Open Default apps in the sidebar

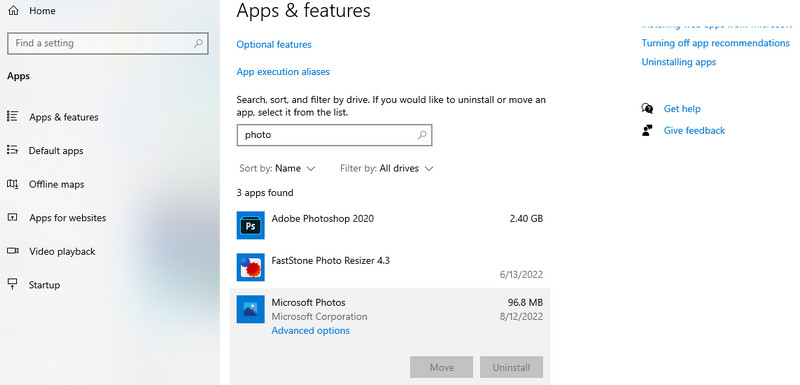click(x=56, y=151)
